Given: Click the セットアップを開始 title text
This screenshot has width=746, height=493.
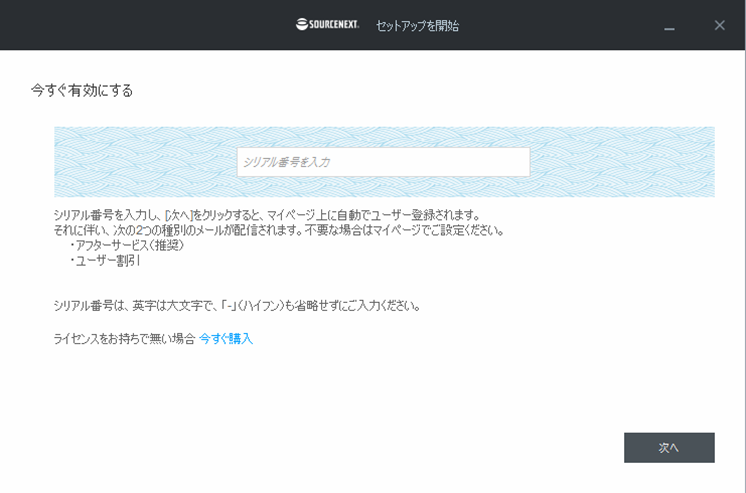Looking at the screenshot, I should (x=418, y=26).
